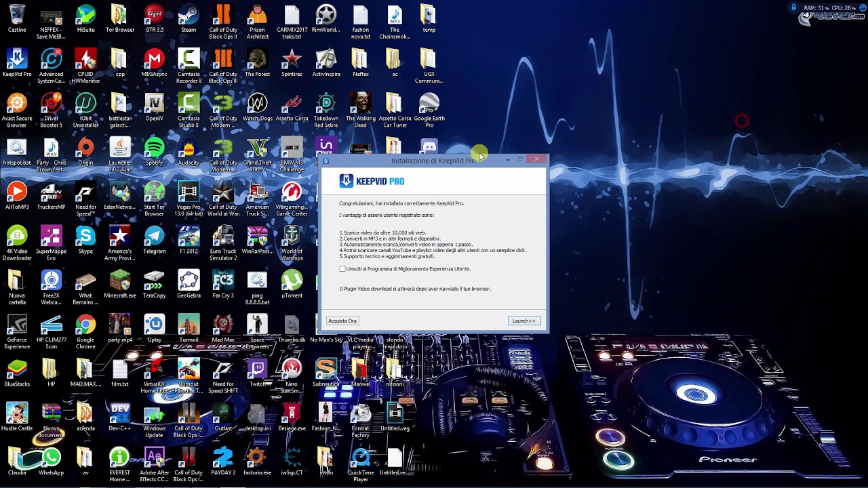Click the Launch>> button in installer
868x488 pixels.
(524, 321)
